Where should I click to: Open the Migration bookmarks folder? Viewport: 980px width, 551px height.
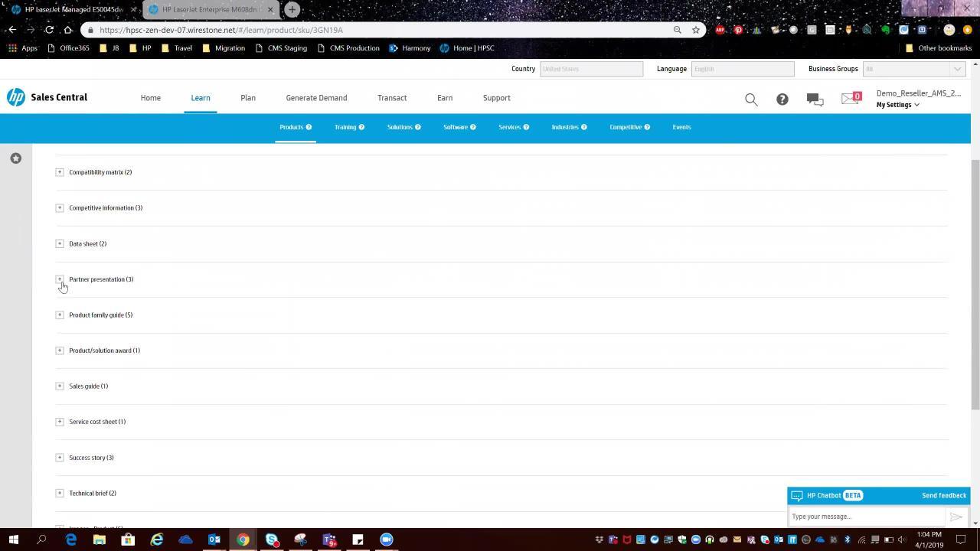[x=224, y=48]
